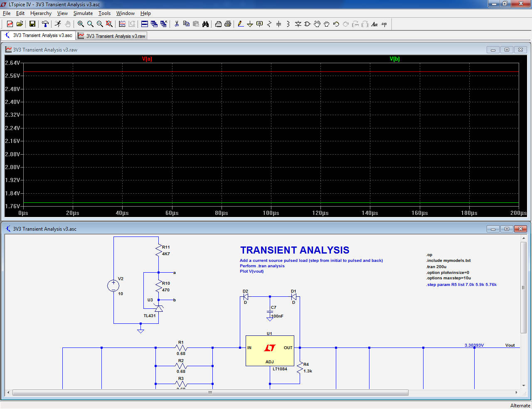Click the schematic horizontal scrollbar thumb

pyautogui.click(x=210, y=392)
